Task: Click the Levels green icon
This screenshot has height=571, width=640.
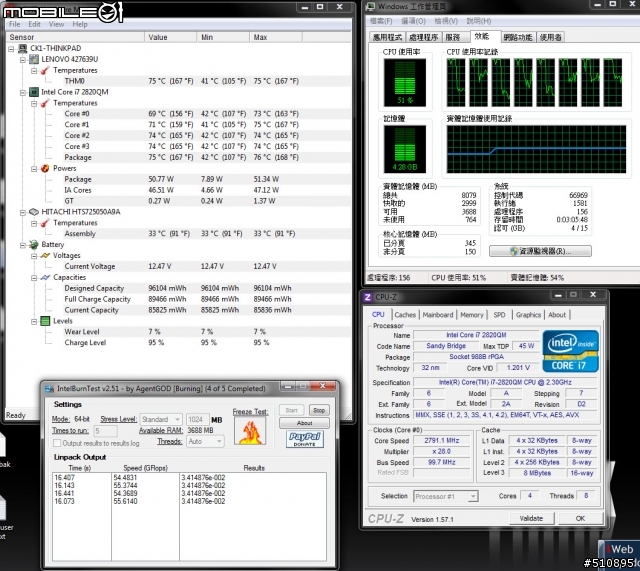Action: pyautogui.click(x=45, y=321)
